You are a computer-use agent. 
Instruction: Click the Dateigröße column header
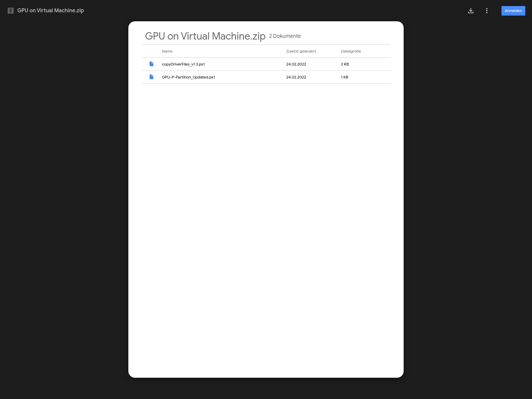click(351, 51)
